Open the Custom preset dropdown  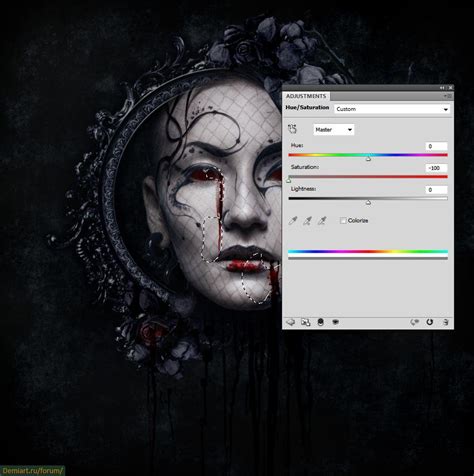click(x=392, y=109)
